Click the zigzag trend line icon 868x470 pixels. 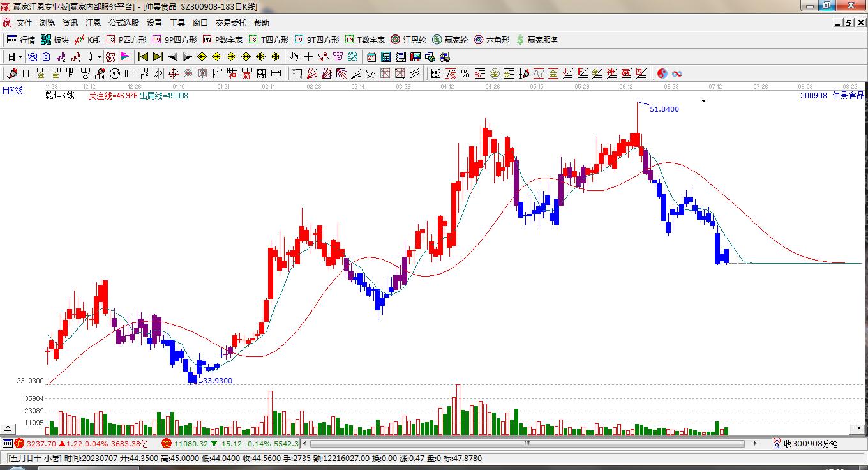coord(324,57)
